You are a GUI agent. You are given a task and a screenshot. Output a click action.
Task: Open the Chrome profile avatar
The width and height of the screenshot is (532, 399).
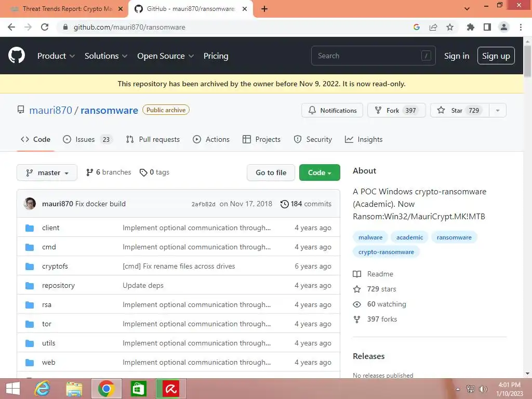pos(504,27)
